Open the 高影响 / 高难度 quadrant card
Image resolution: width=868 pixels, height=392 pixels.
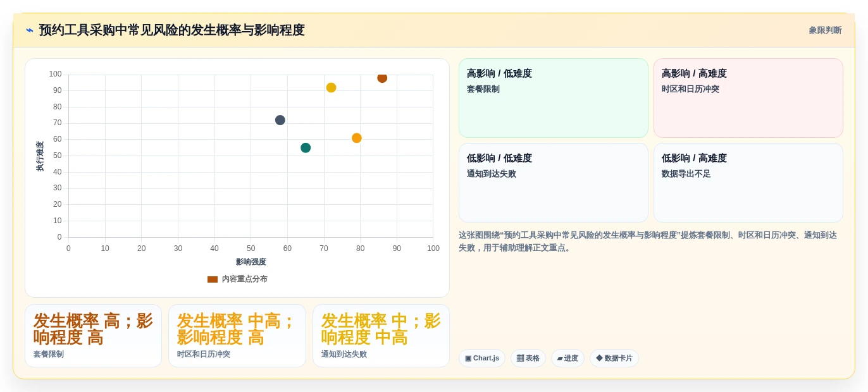click(748, 98)
